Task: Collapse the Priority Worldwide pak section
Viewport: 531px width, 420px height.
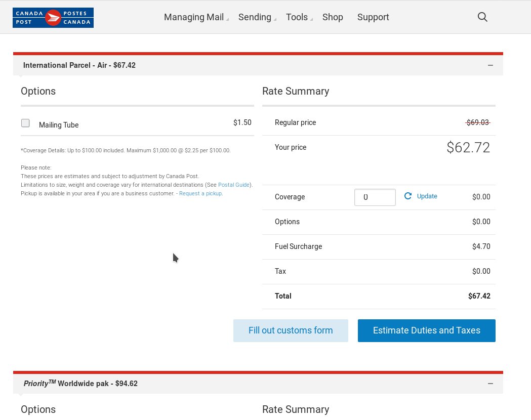Action: 490,384
